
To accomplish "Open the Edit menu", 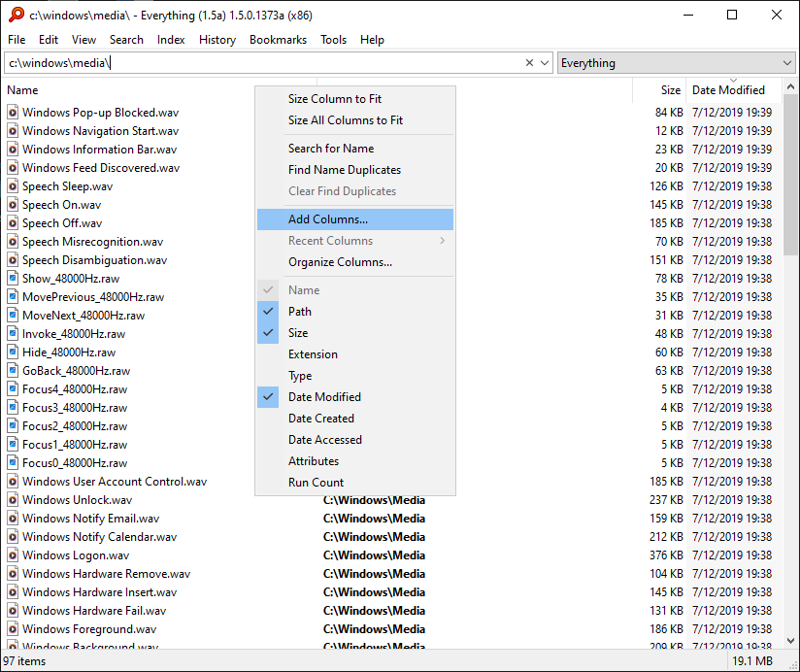I will point(48,40).
